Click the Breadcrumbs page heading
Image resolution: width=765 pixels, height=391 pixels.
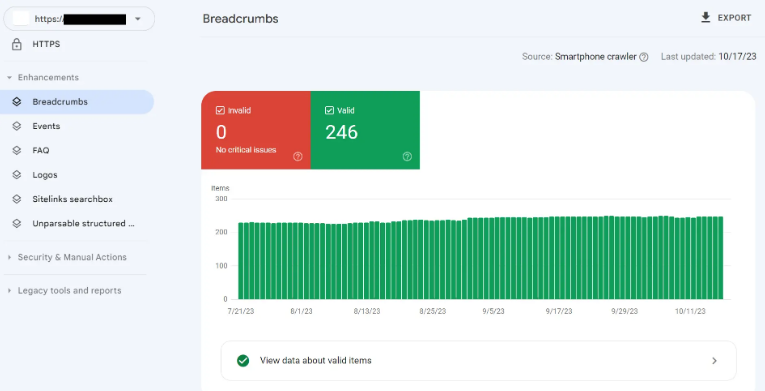(241, 19)
